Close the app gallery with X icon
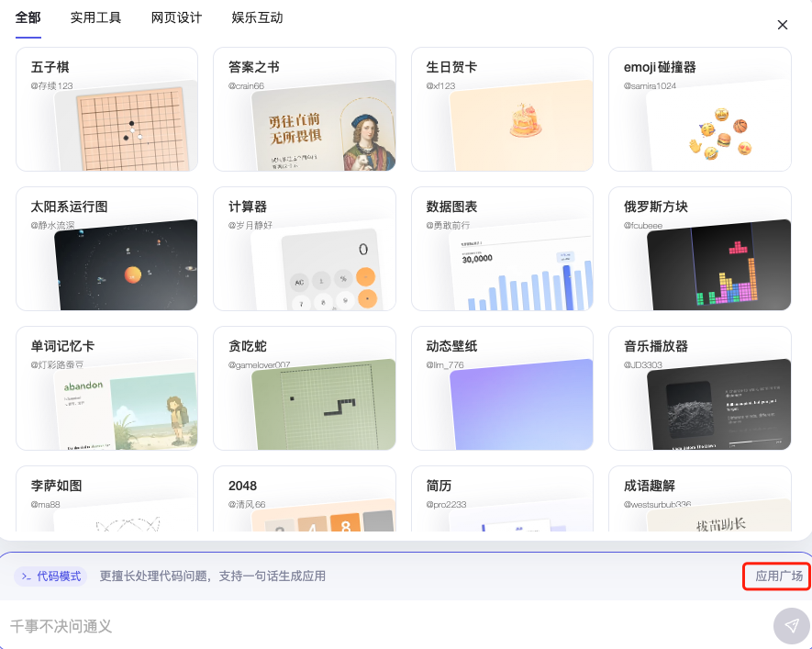The height and width of the screenshot is (649, 812). (783, 25)
